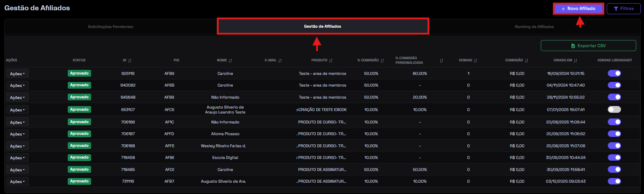Sort table by NOME column icon
This screenshot has height=194, width=644.
click(231, 61)
